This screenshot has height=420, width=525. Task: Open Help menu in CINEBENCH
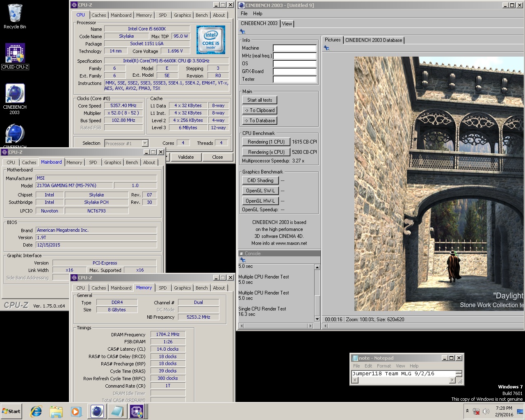pos(258,14)
